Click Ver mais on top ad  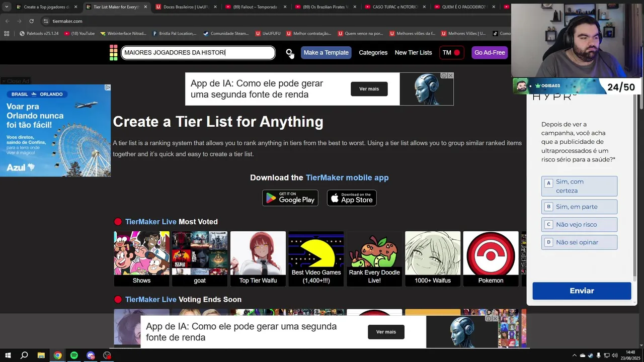(369, 89)
